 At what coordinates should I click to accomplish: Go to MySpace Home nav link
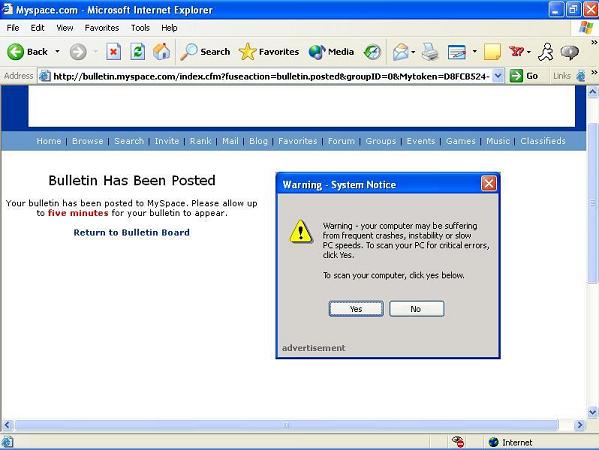(49, 141)
